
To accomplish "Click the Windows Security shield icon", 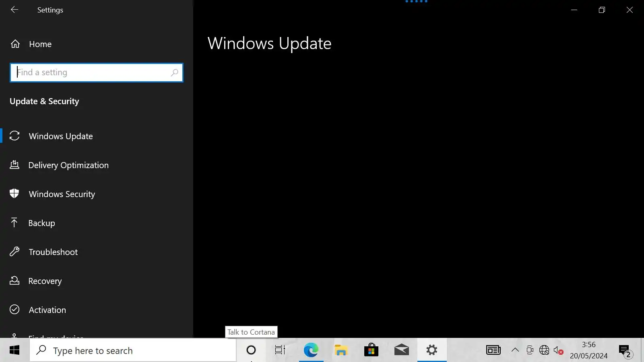I will pyautogui.click(x=14, y=194).
